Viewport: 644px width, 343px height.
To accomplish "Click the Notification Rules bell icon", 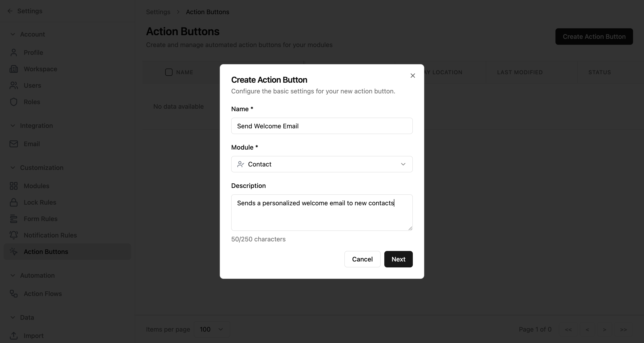I will (14, 235).
